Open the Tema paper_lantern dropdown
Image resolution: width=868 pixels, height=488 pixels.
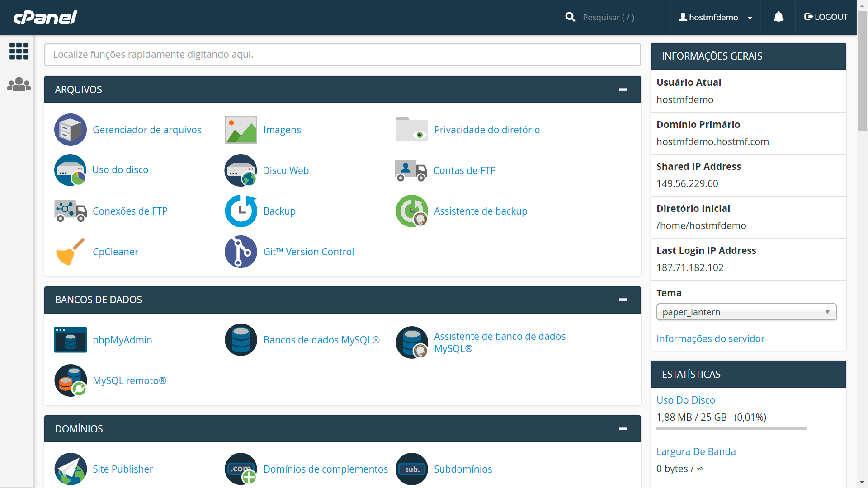[746, 312]
